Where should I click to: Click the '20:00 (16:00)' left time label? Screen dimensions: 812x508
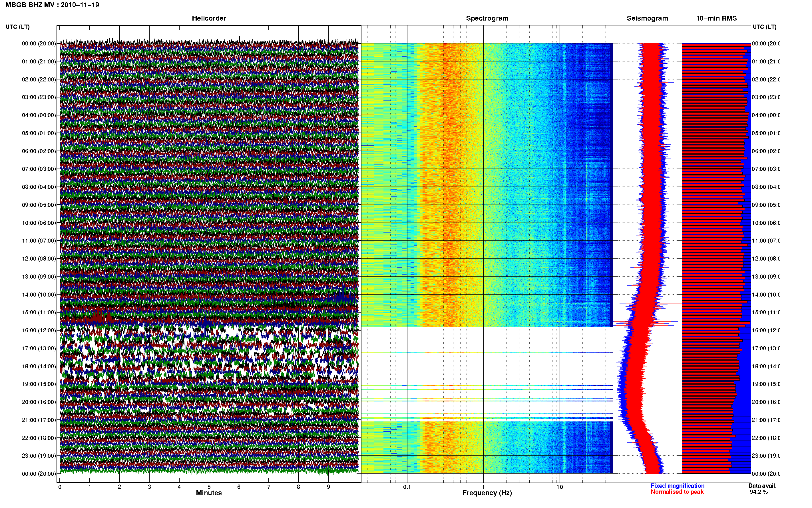coord(39,402)
